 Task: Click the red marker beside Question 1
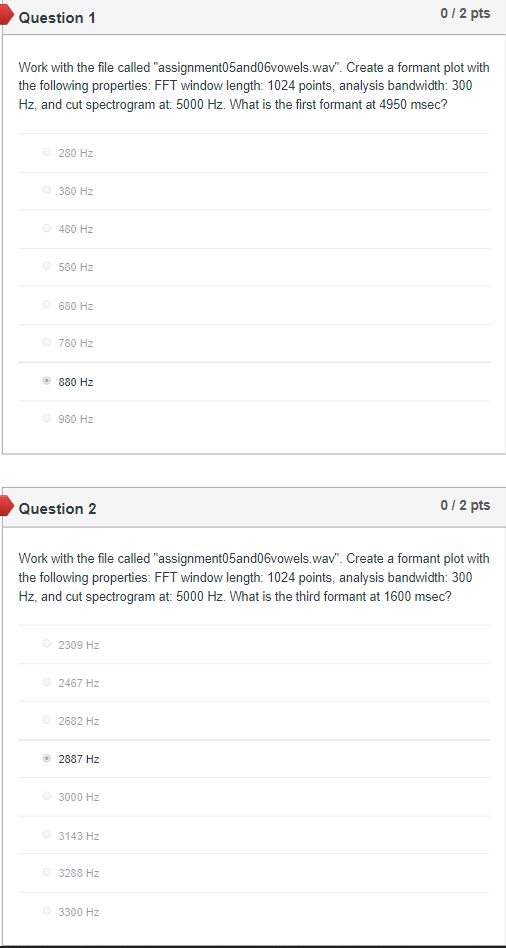[6, 16]
